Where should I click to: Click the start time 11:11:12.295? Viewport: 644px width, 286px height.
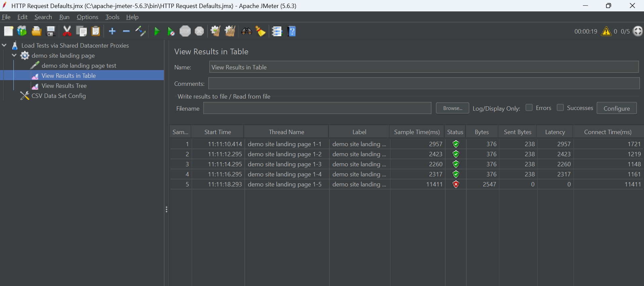225,154
